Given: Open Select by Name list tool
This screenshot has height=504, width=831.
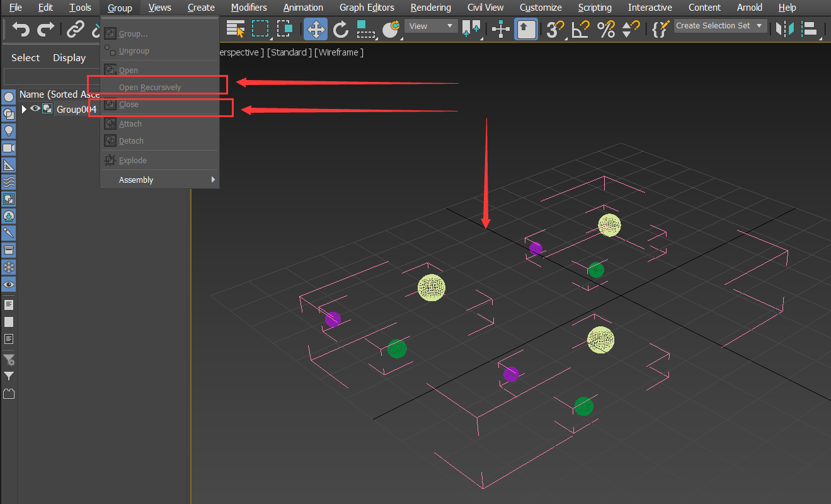Looking at the screenshot, I should pyautogui.click(x=236, y=29).
